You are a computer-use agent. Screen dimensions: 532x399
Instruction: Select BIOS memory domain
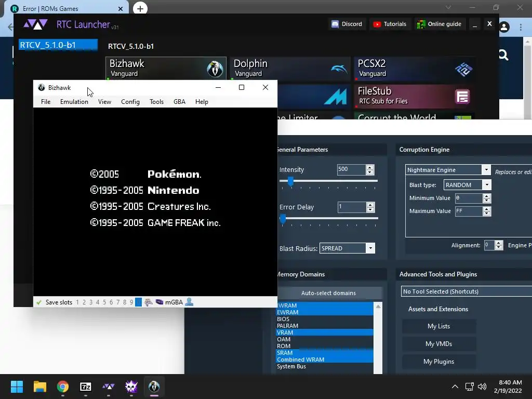click(325, 319)
